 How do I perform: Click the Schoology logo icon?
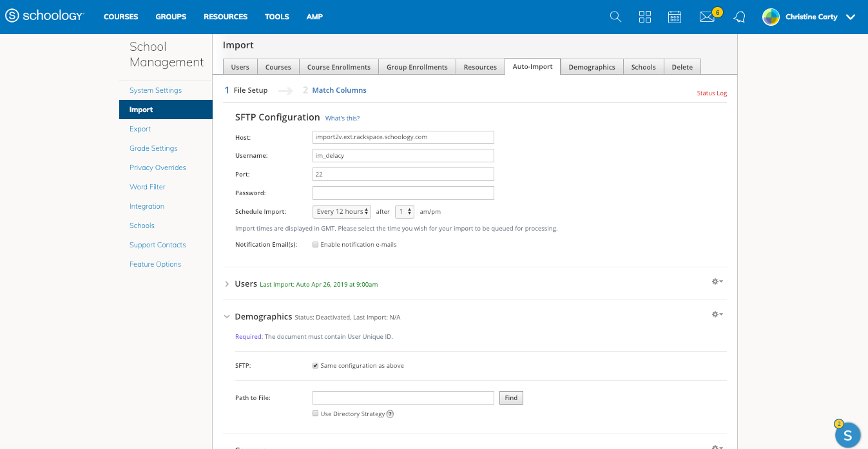(x=12, y=16)
